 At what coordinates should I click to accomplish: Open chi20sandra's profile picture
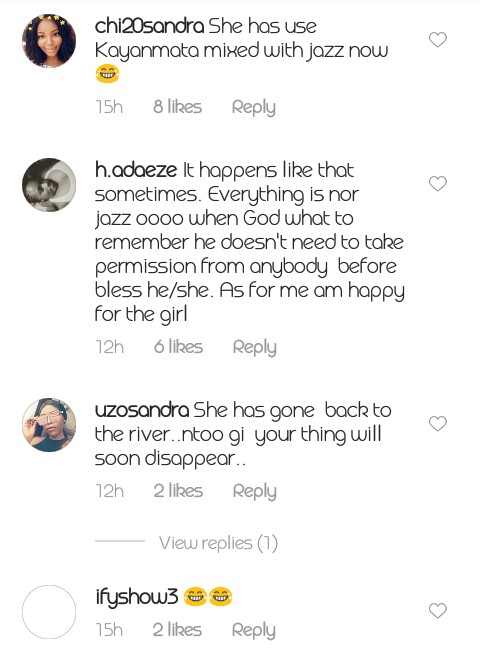pos(49,41)
